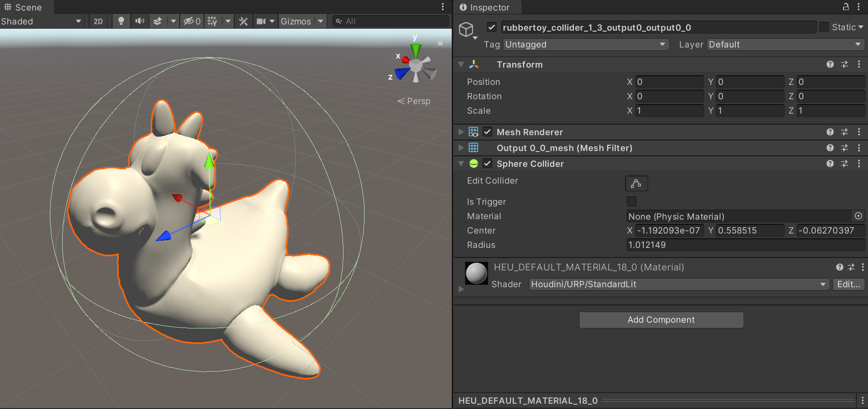
Task: Toggle Gizmos button
Action: [296, 22]
